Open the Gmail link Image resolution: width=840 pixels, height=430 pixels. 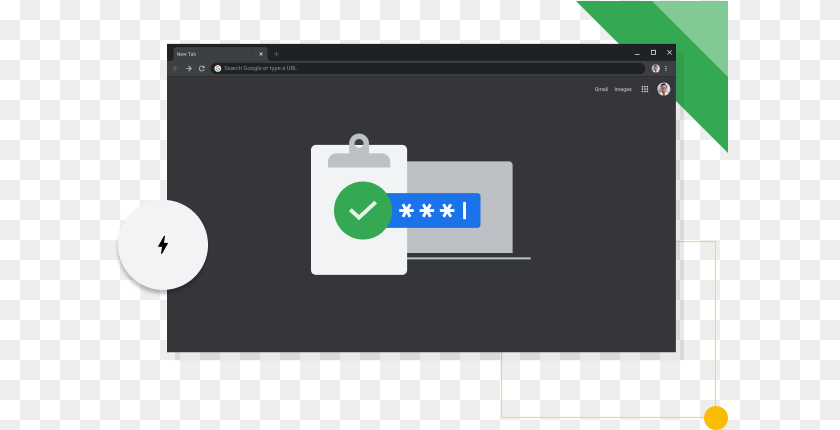(601, 89)
